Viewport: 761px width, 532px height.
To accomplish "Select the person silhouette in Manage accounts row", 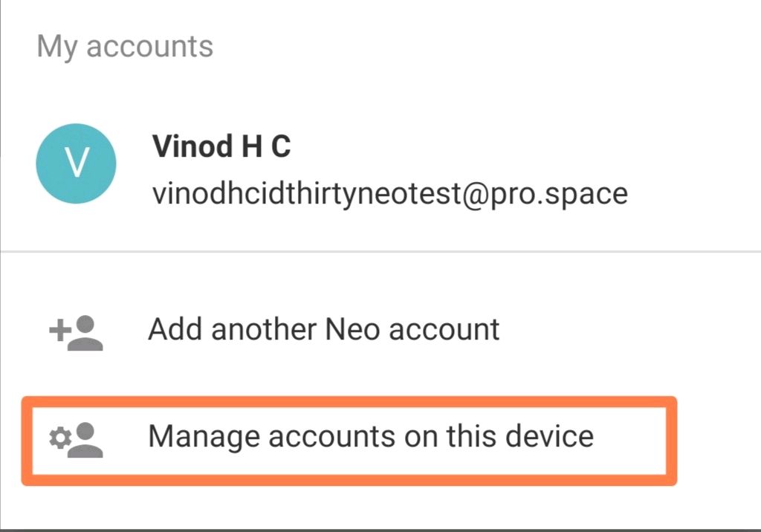I will click(x=85, y=440).
